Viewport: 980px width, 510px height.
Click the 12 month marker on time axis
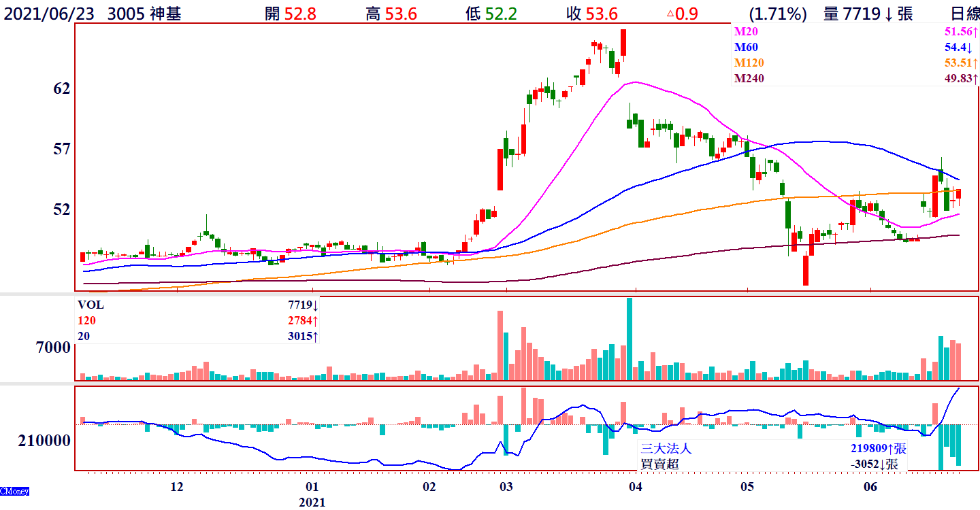pos(176,487)
